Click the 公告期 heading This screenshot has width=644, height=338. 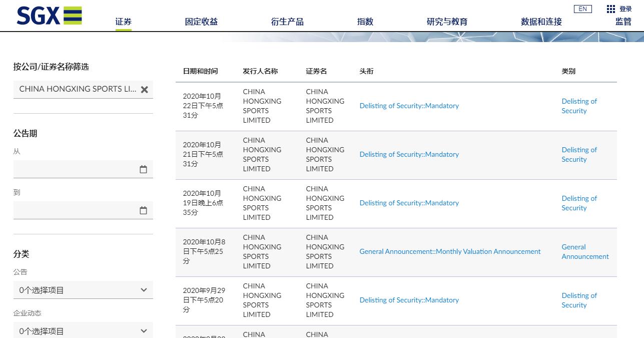25,133
